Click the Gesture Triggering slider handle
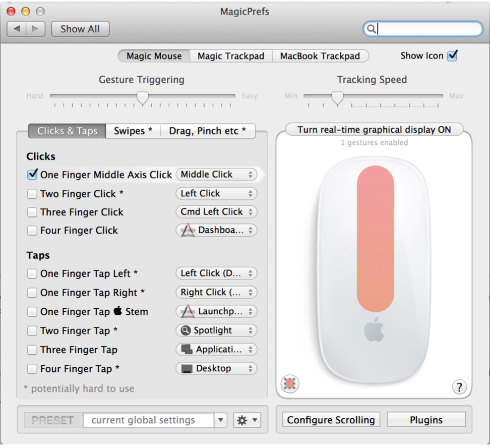 (143, 98)
